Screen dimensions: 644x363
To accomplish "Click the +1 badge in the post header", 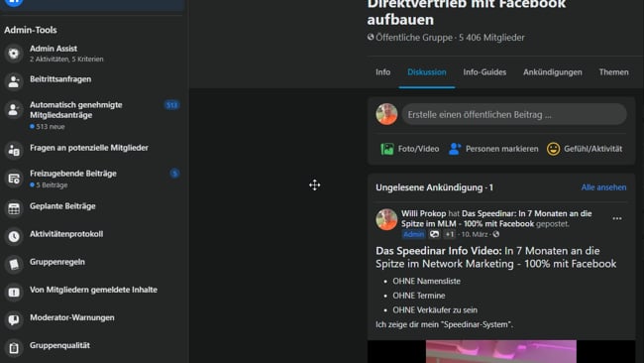I will coord(450,234).
